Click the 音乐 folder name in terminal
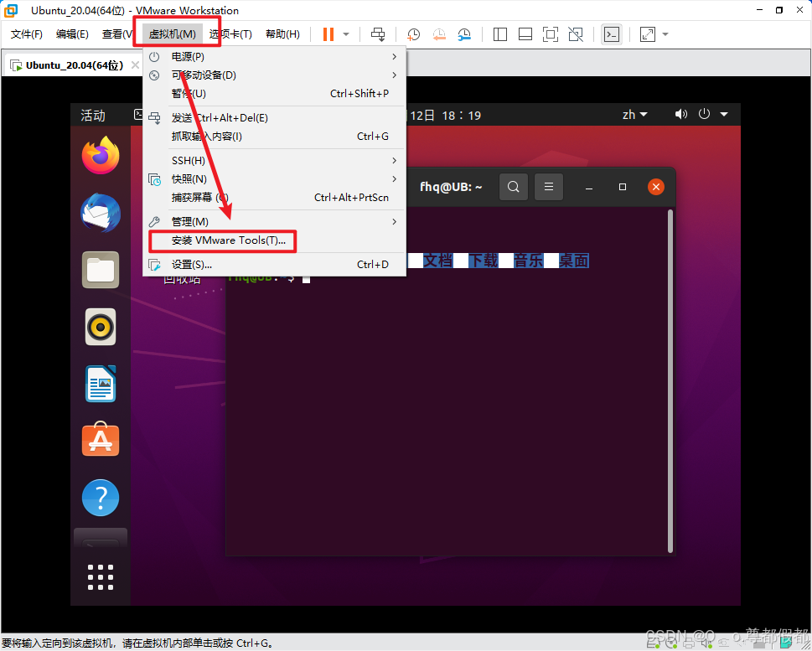 tap(528, 261)
